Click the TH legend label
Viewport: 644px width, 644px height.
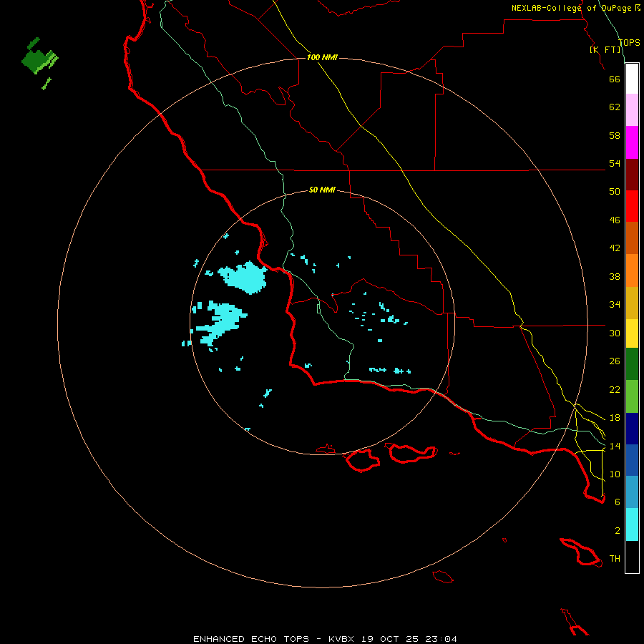coord(615,558)
